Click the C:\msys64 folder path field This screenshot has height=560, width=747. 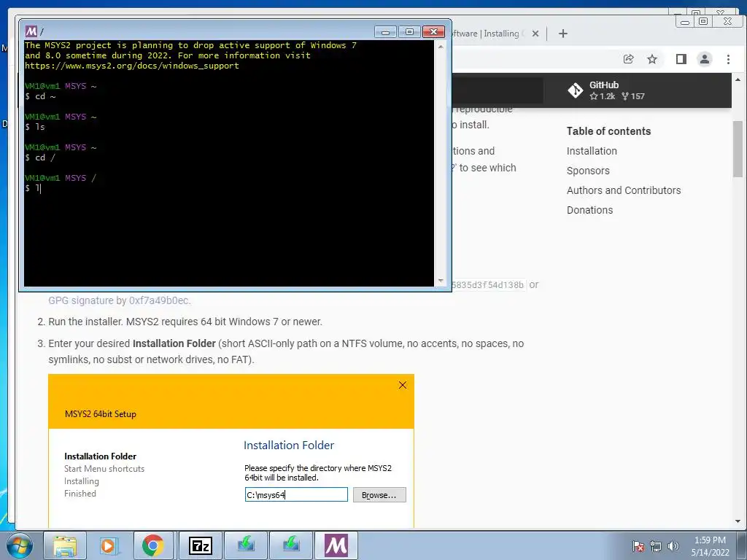296,495
